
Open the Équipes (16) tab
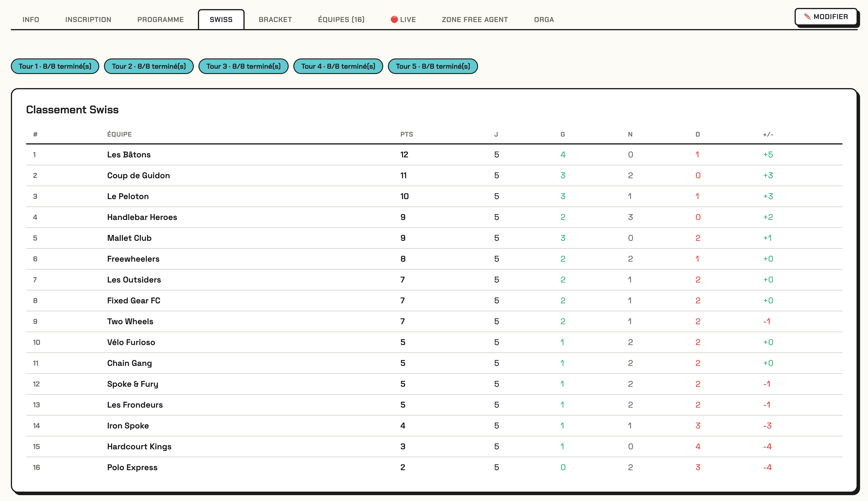pos(341,20)
